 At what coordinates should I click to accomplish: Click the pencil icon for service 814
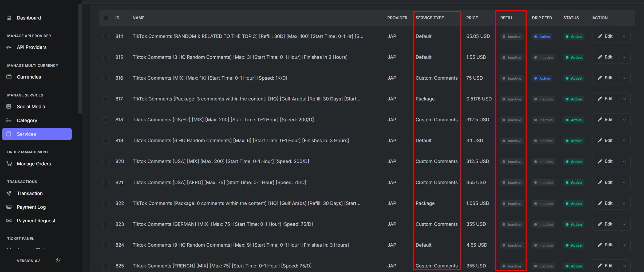tap(600, 36)
